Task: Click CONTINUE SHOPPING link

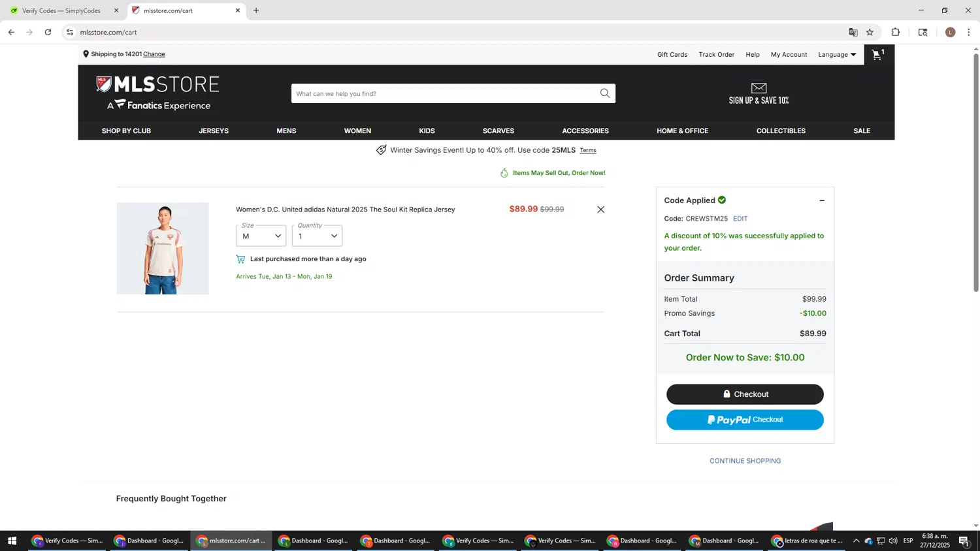Action: point(745,461)
